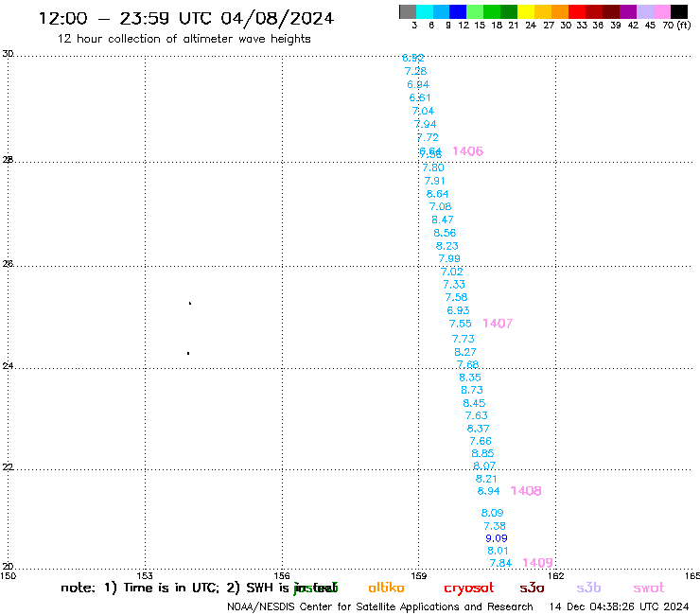Screen dimensions: 700x615
Task: Click the 8.27 wave height reading
Action: [465, 352]
